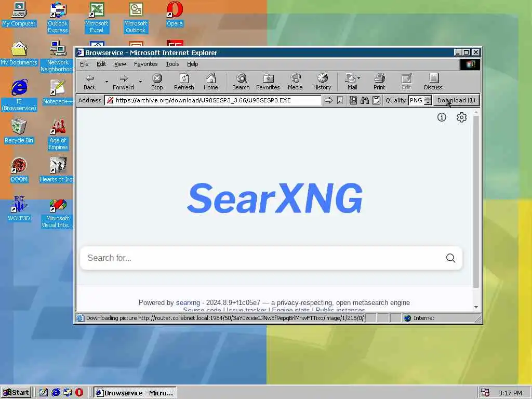The height and width of the screenshot is (399, 532).
Task: Click the Mail toolbar button
Action: 351,82
